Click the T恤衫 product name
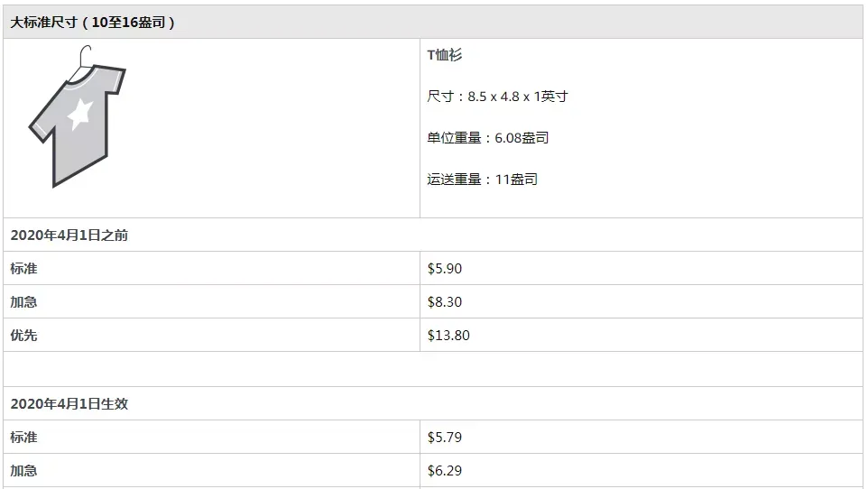This screenshot has width=868, height=489. point(445,55)
